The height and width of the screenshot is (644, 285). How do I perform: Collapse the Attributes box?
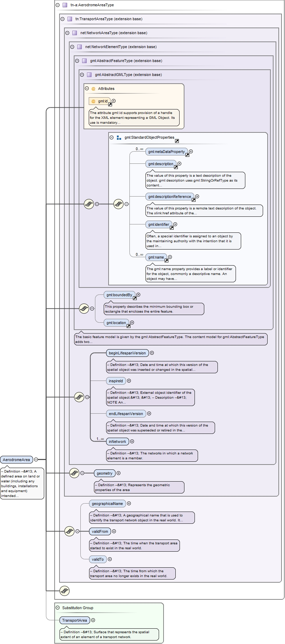click(x=87, y=89)
